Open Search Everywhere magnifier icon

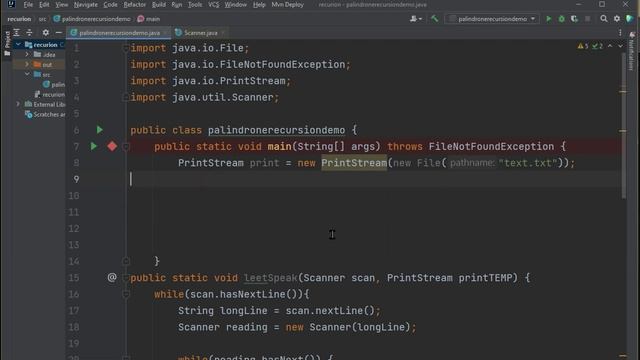tap(604, 19)
